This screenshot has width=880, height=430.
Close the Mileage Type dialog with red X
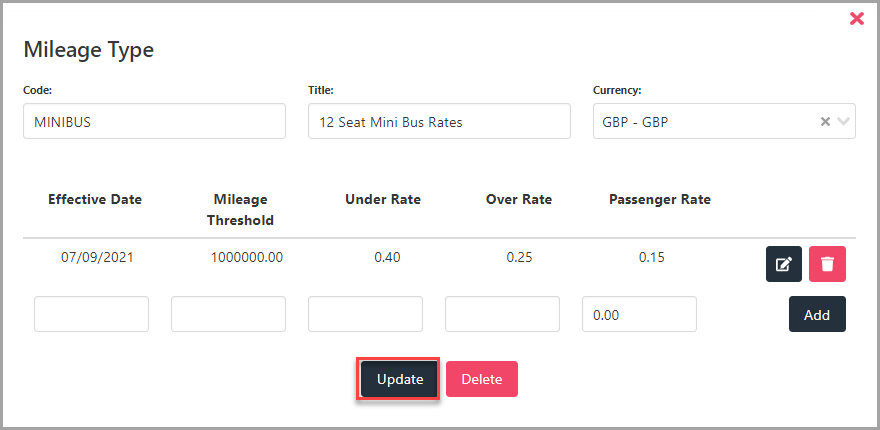click(x=856, y=19)
